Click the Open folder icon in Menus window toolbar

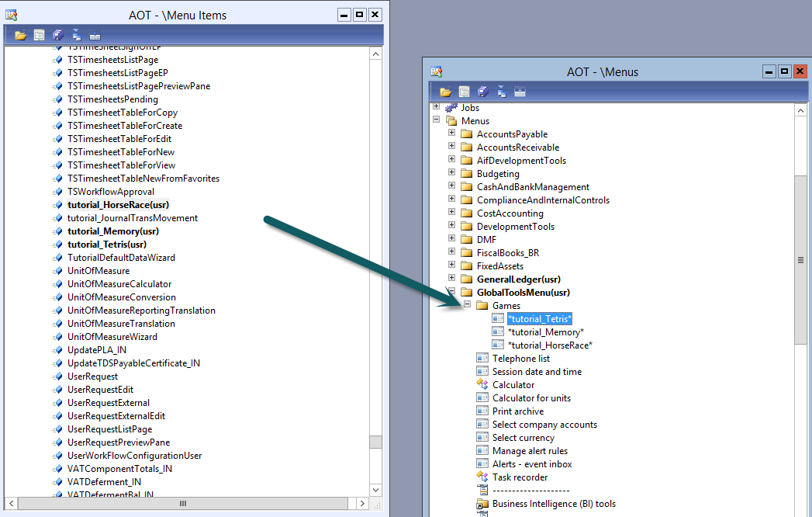click(445, 92)
